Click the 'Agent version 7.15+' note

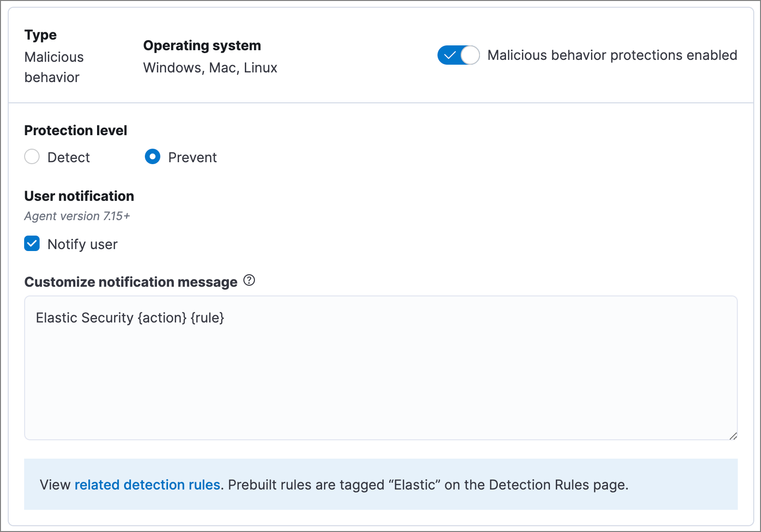77,216
